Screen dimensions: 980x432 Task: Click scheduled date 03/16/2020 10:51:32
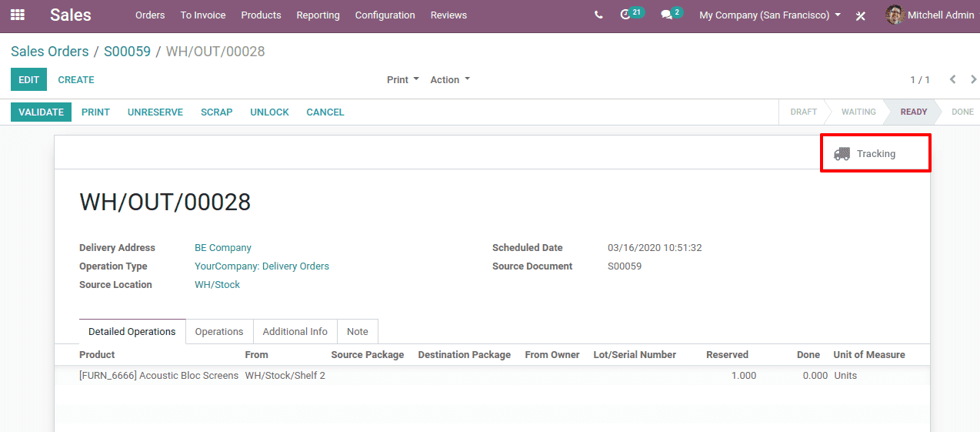pyautogui.click(x=655, y=248)
